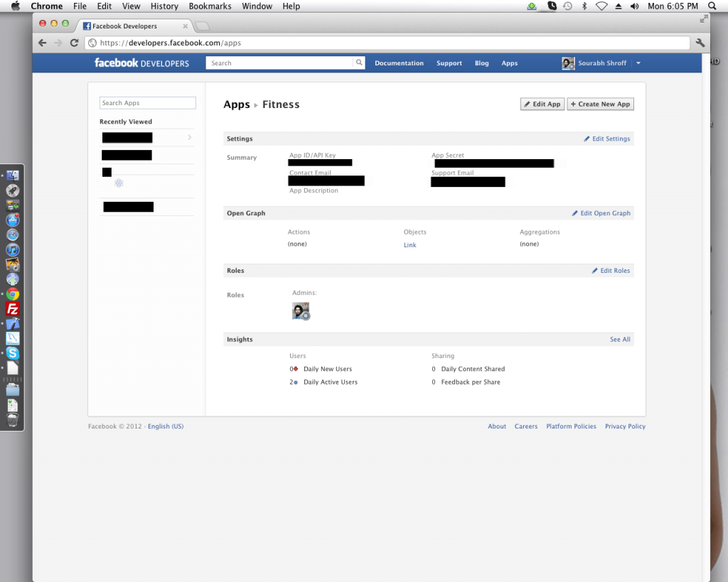The width and height of the screenshot is (728, 582).
Task: Open the Window menu
Action: tap(257, 6)
